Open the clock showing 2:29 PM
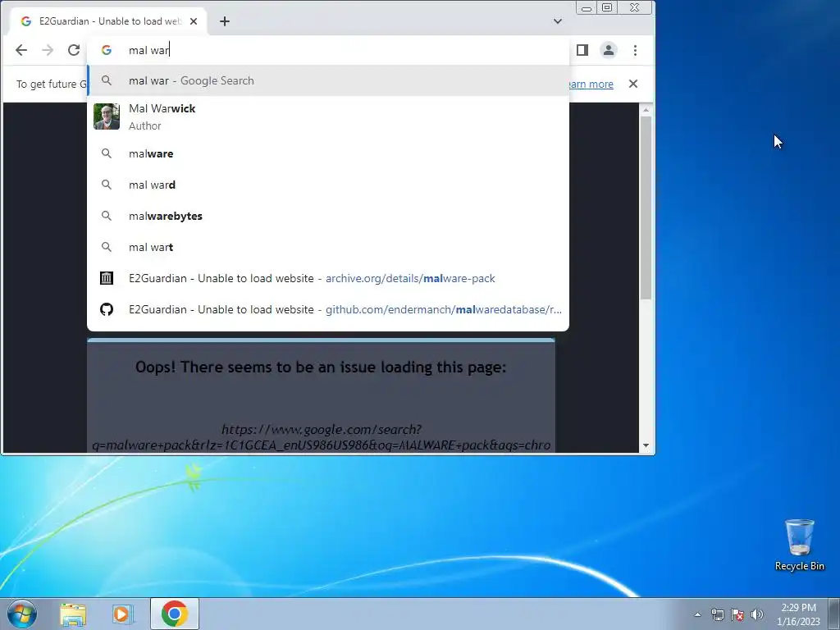 point(798,614)
